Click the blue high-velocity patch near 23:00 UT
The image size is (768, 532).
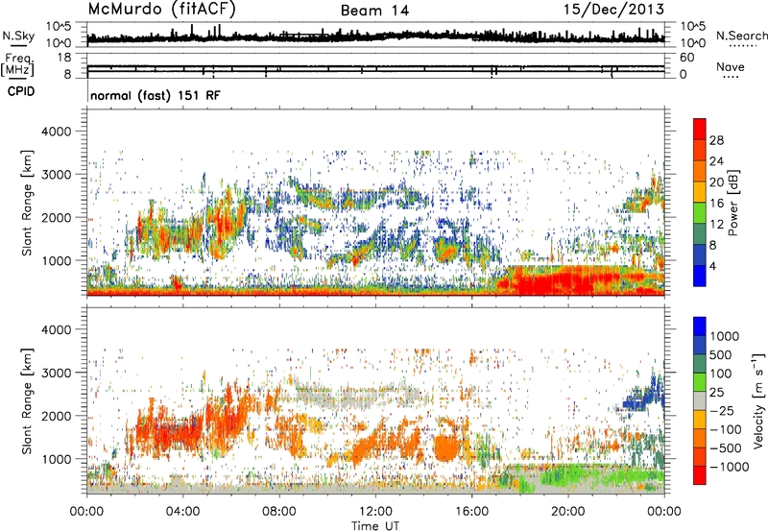[x=641, y=396]
